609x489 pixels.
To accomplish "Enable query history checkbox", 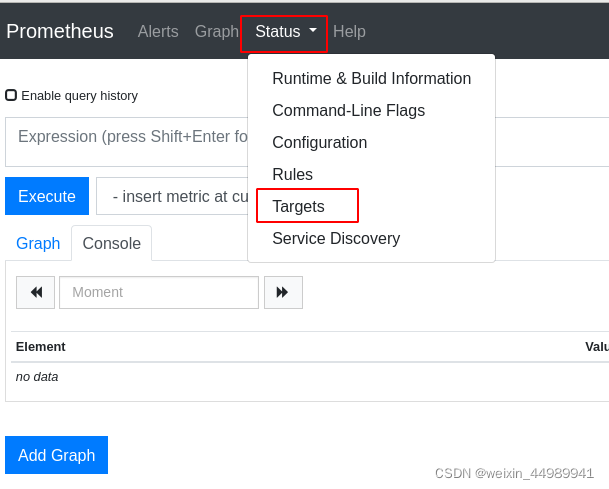I will [11, 95].
